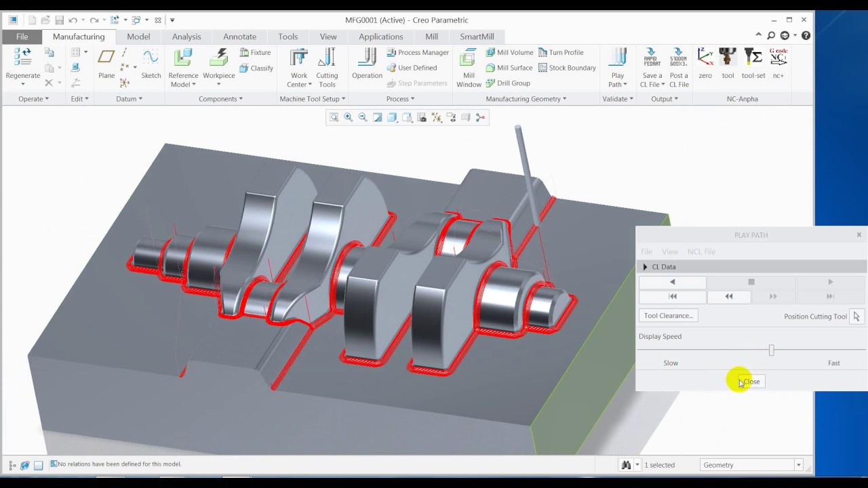The image size is (868, 488).
Task: Toggle the full-screen box icon in status bar
Action: coord(39,465)
